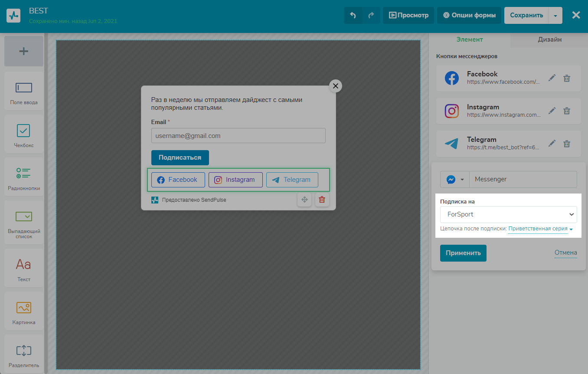Click the red trash icon in the form
Image resolution: width=588 pixels, height=374 pixels.
tap(322, 200)
